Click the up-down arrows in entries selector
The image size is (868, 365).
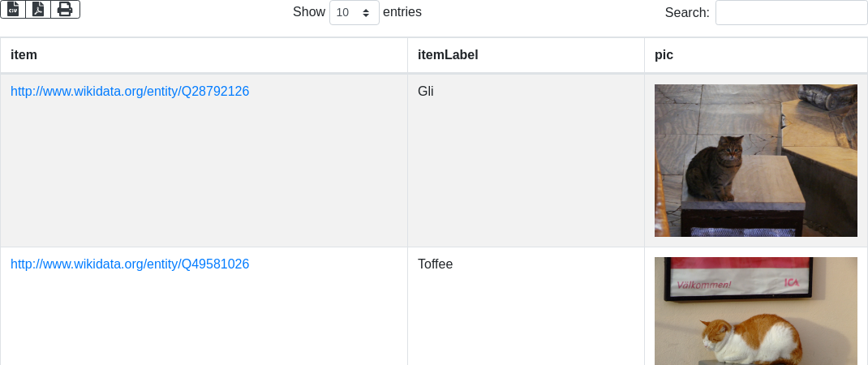367,13
